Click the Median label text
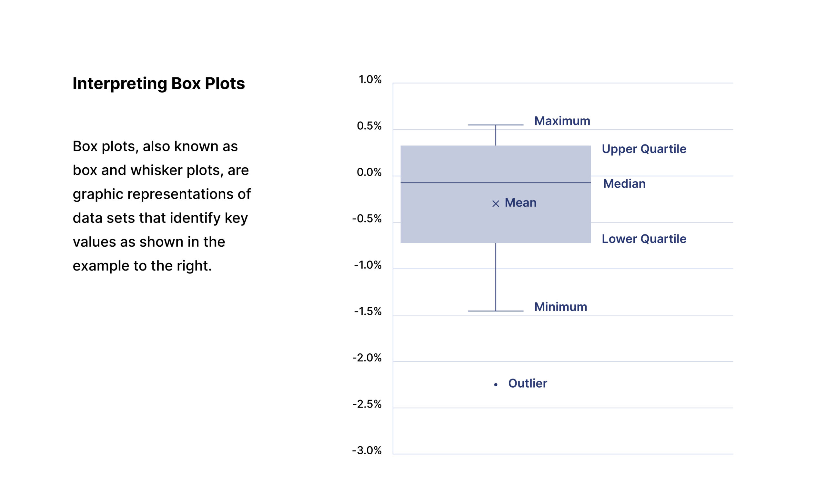Screen dimensions: 826x504 [x=624, y=184]
